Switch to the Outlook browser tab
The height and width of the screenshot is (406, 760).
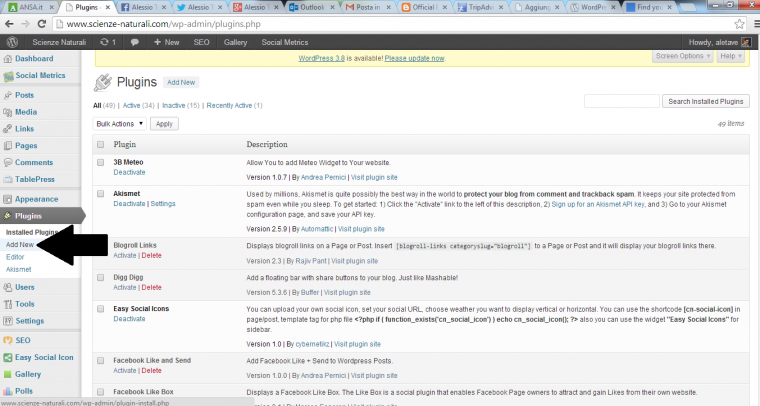(312, 7)
